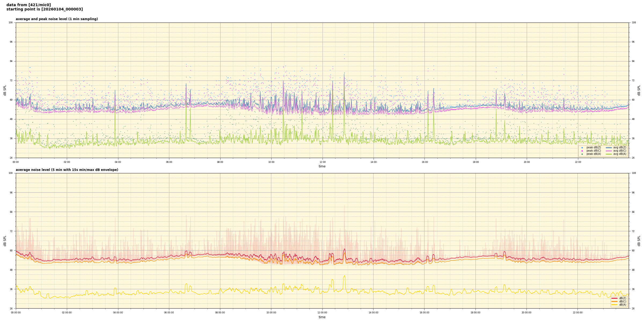
Task: Click the 'average and peak noise level' chart title
Action: click(x=57, y=19)
